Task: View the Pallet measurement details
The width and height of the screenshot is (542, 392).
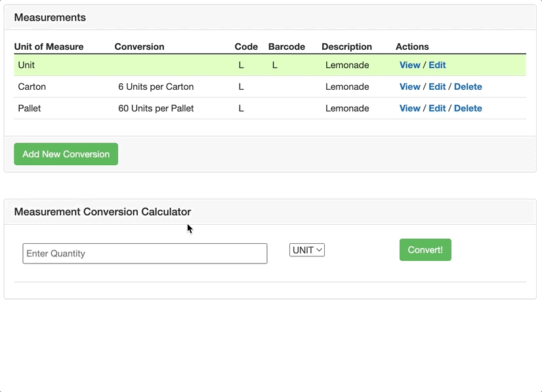Action: click(409, 108)
